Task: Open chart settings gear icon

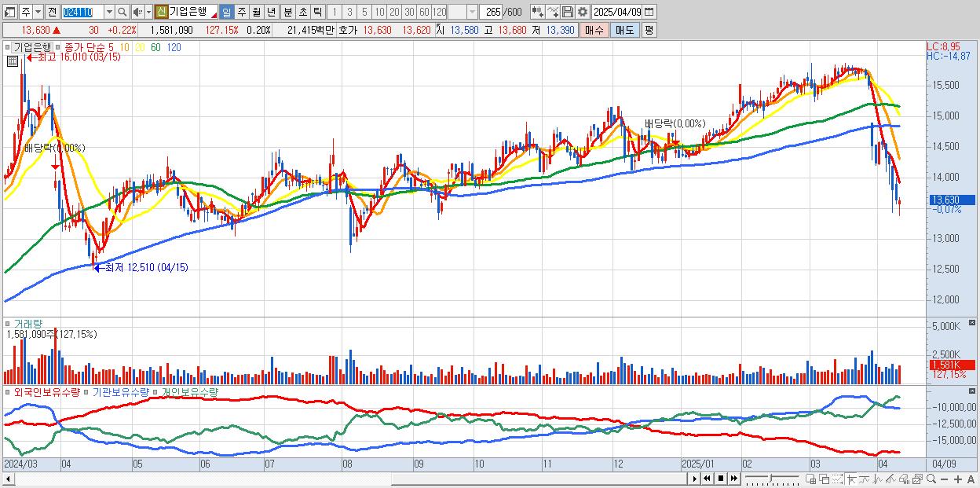Action: pos(583,12)
